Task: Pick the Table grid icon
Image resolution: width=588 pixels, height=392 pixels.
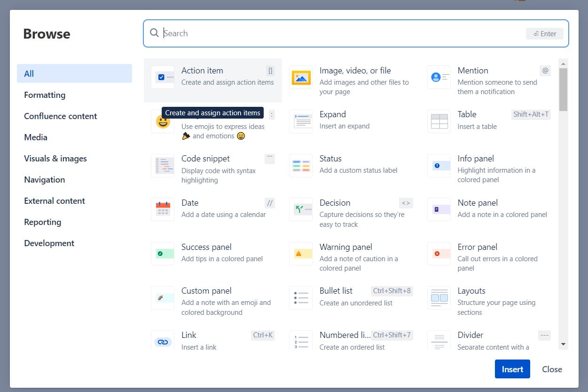Action: tap(439, 121)
